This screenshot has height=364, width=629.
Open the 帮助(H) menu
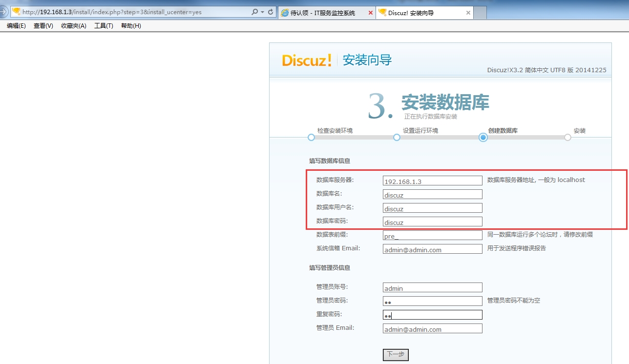click(x=131, y=26)
